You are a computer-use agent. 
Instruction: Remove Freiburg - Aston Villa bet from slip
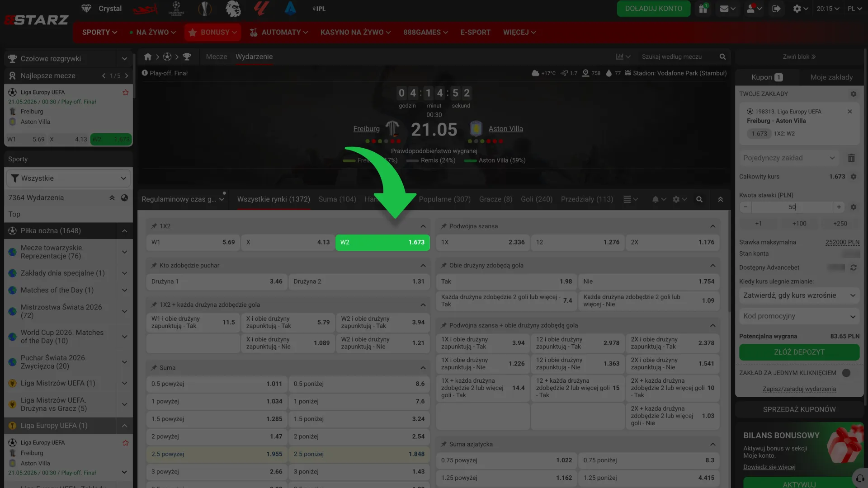tap(850, 112)
